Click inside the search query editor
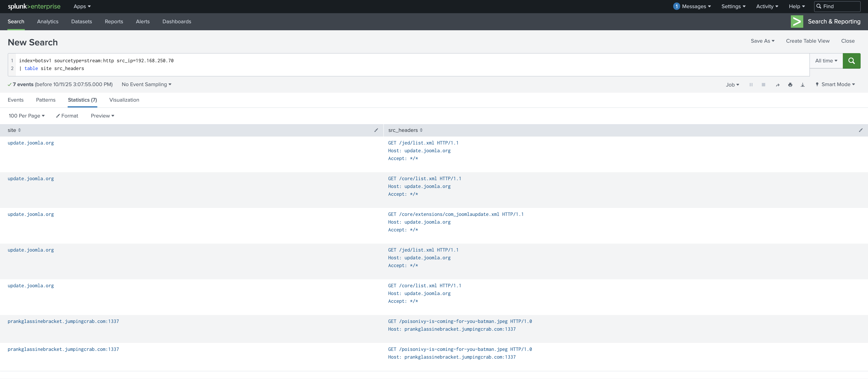The height and width of the screenshot is (379, 868). tap(404, 64)
